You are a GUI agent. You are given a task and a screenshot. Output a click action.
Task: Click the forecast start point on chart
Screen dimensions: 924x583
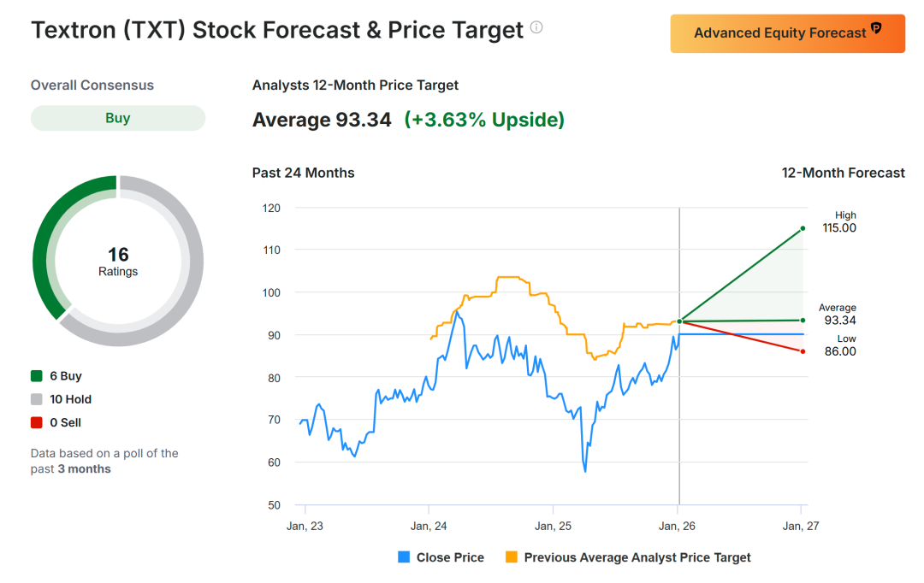point(679,321)
